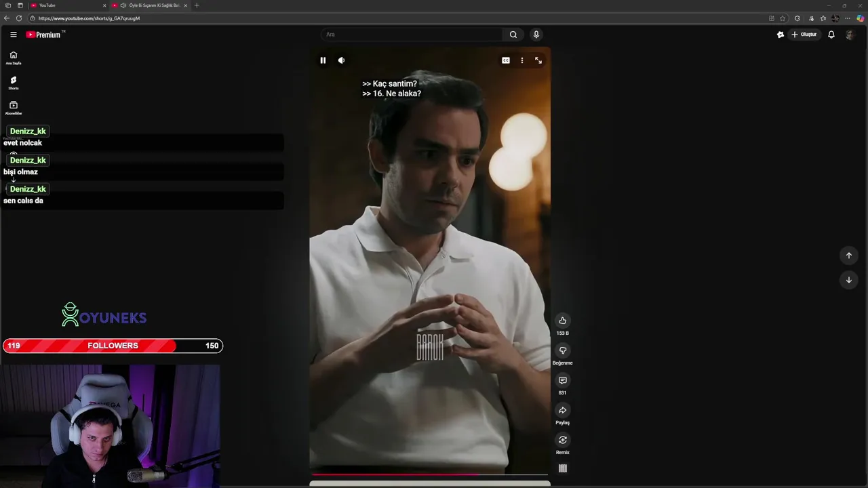The image size is (868, 488).
Task: Click the address bar URL
Action: (x=89, y=18)
